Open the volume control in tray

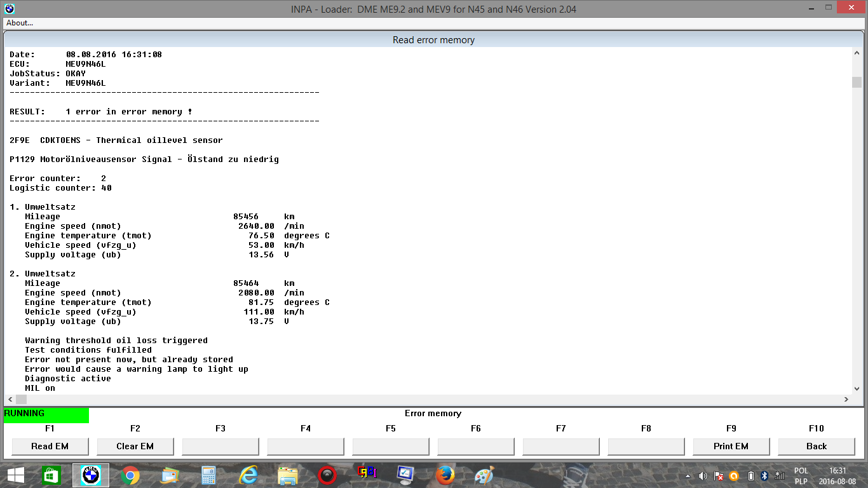point(703,476)
